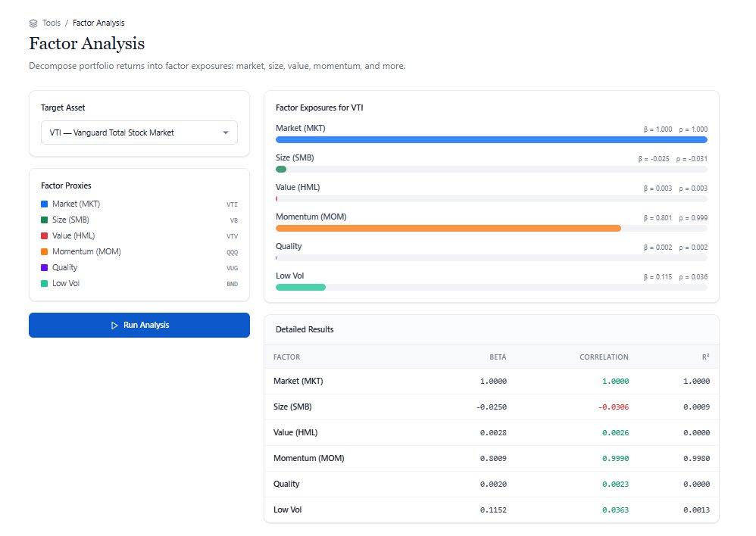Click the Value (HML) red exposure bar

click(276, 198)
